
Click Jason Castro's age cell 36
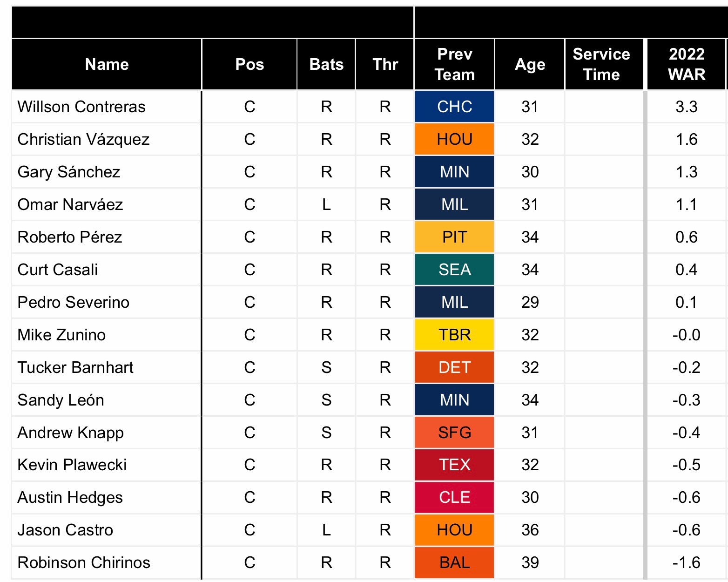[530, 530]
